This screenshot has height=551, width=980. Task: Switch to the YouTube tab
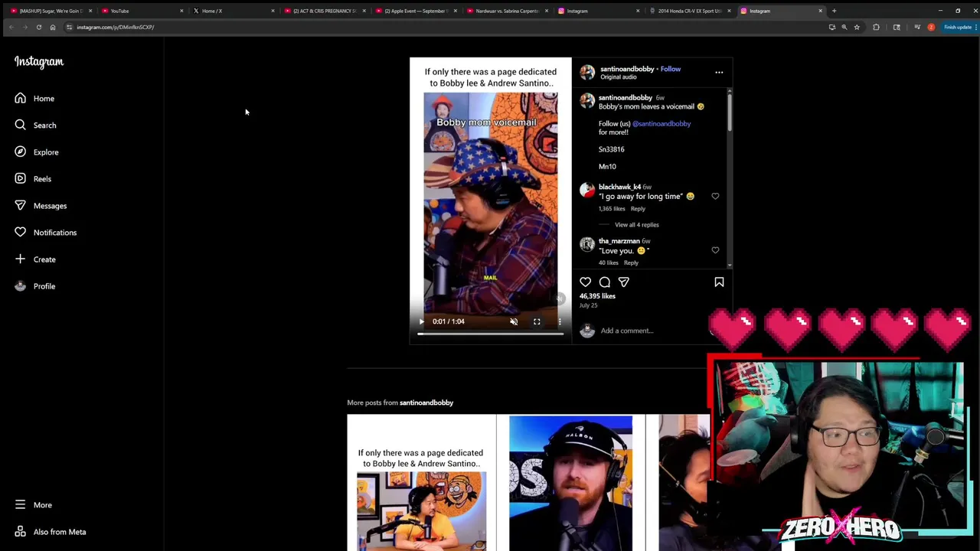(x=142, y=11)
